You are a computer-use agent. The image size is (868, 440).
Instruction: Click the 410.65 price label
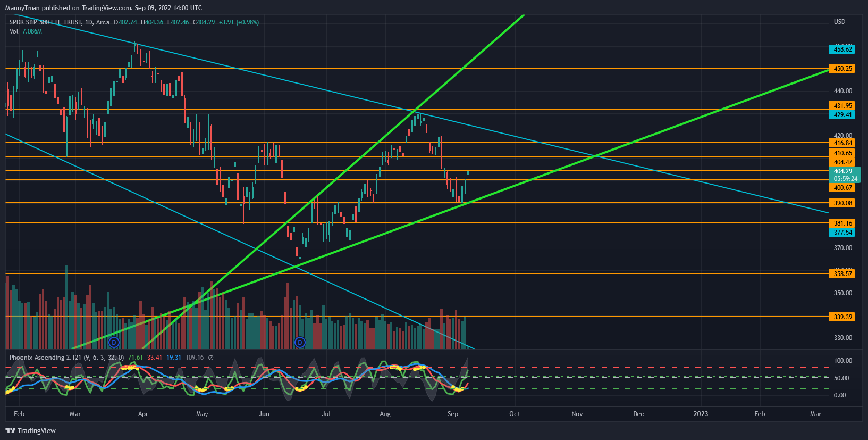pyautogui.click(x=842, y=153)
